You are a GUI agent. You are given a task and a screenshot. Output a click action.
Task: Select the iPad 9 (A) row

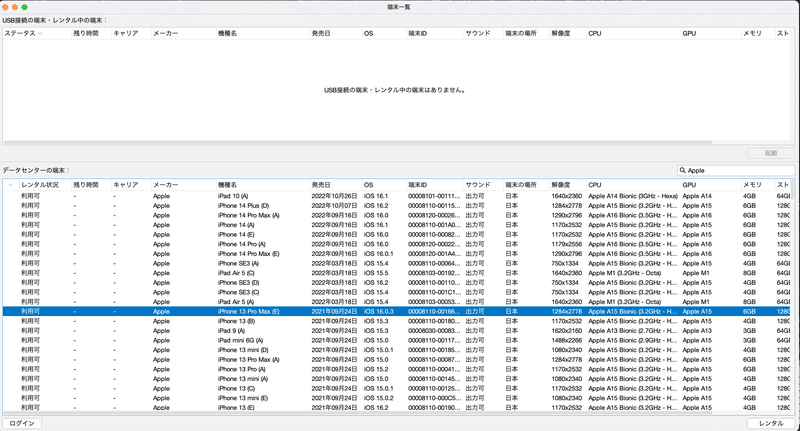pyautogui.click(x=396, y=331)
